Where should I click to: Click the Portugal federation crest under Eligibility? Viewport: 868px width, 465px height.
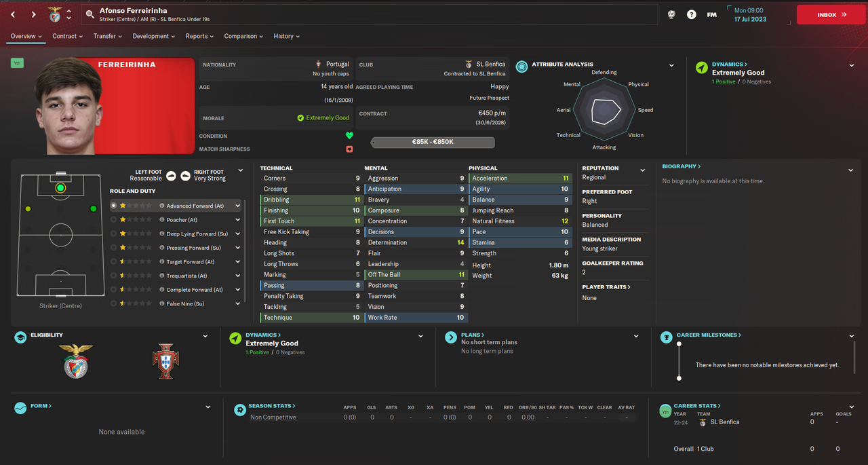point(165,362)
